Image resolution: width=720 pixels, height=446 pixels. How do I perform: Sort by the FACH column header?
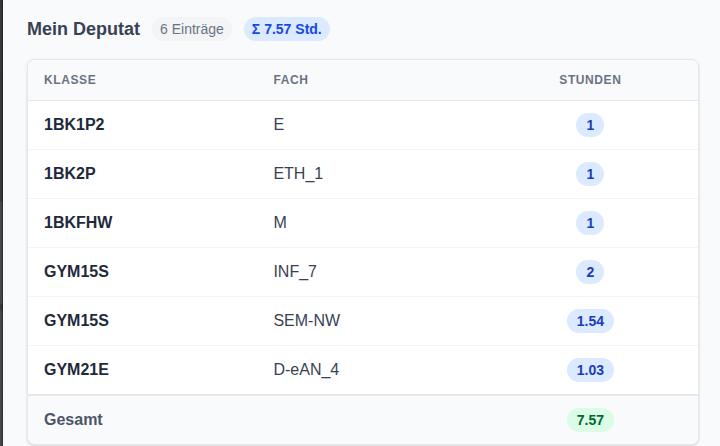(291, 80)
